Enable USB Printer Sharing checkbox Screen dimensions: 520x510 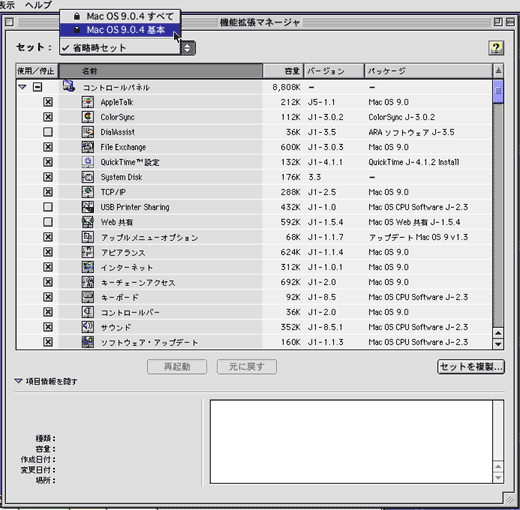[48, 207]
